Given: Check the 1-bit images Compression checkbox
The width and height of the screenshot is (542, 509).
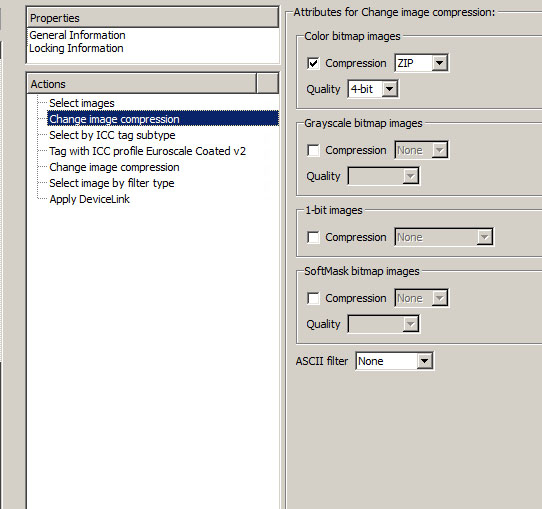Looking at the screenshot, I should pos(313,237).
